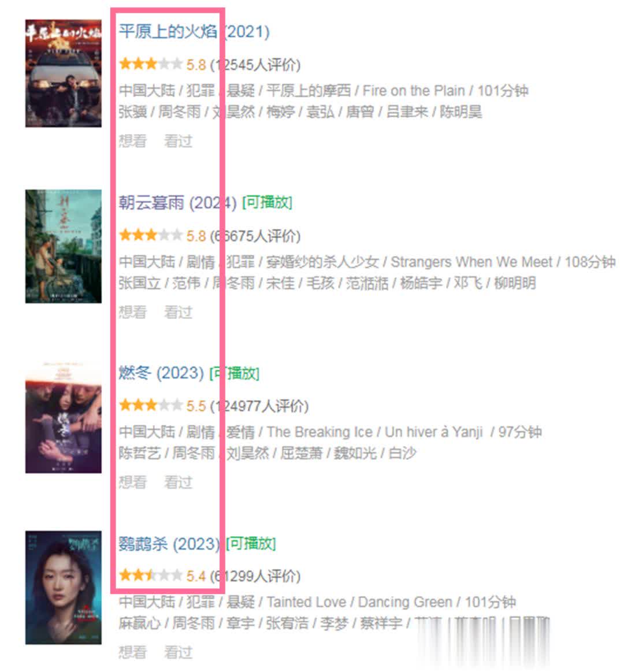Click the 鹦鹉杀 movie poster thumbnail
Screen dimensions: 624x672
[64, 588]
